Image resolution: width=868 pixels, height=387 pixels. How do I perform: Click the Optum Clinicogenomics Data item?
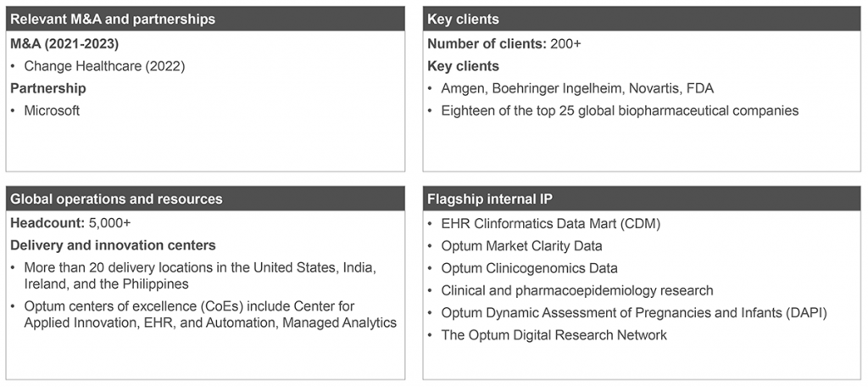(x=529, y=268)
